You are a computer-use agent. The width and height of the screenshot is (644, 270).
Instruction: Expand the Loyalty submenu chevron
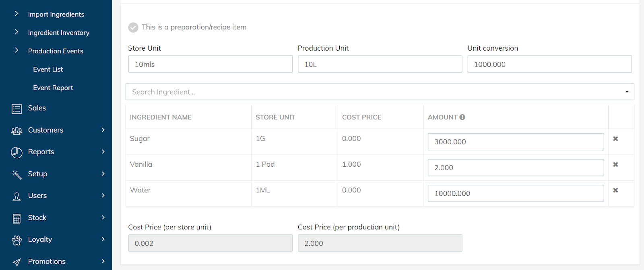(x=103, y=239)
